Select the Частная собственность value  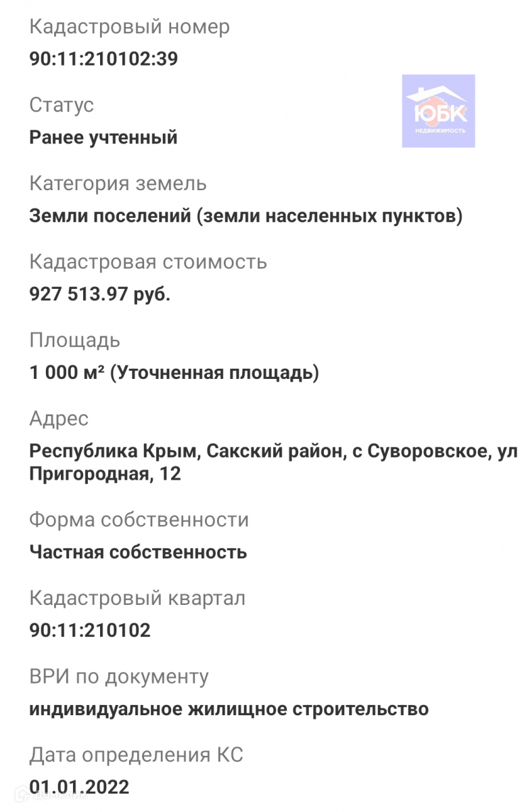pyautogui.click(x=138, y=552)
